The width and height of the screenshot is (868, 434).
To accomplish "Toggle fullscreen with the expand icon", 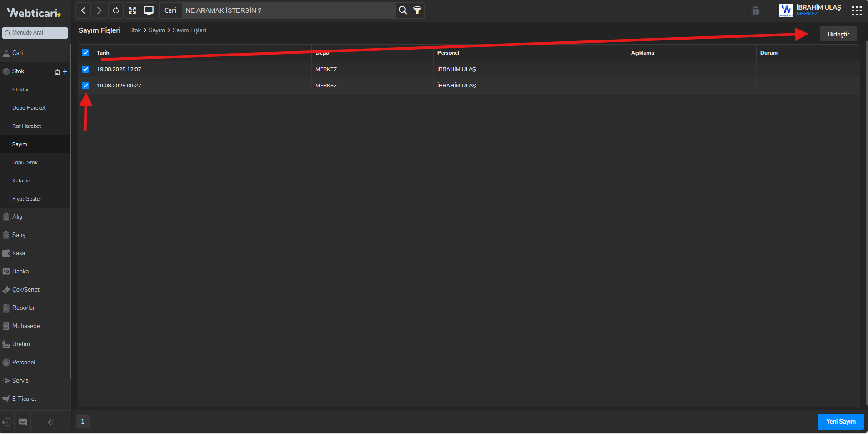I will (132, 10).
